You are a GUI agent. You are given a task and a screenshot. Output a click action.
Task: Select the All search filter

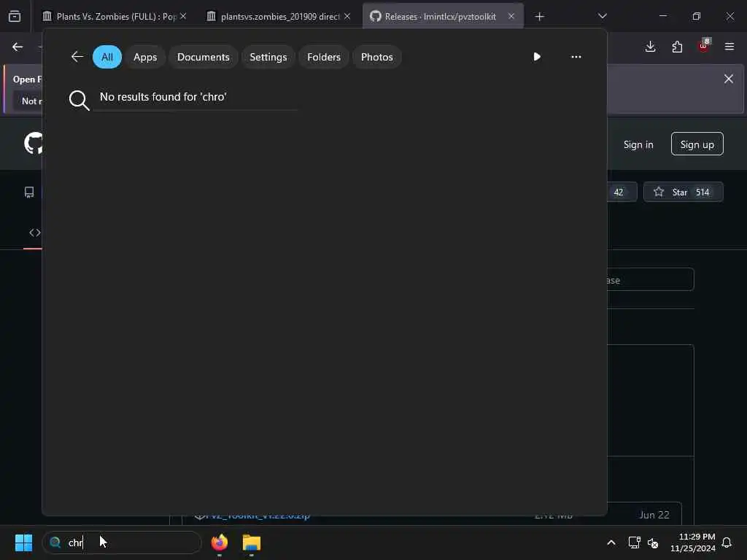pyautogui.click(x=107, y=57)
